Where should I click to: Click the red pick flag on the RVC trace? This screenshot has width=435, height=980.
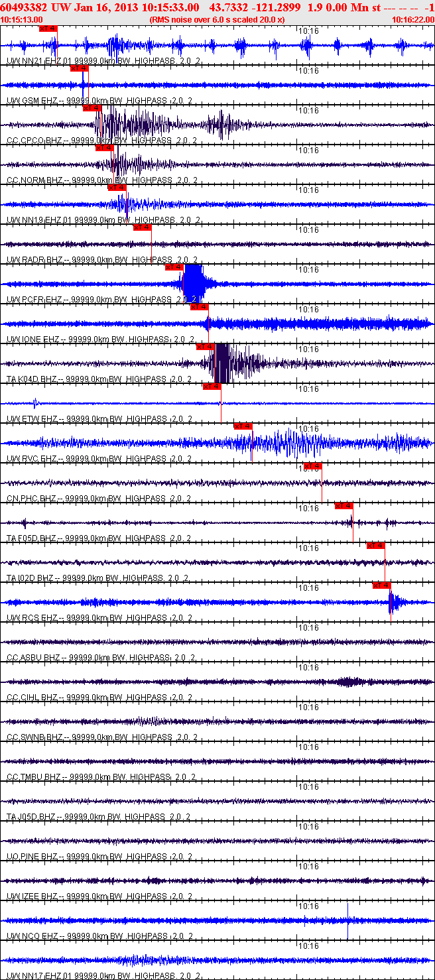(x=243, y=426)
